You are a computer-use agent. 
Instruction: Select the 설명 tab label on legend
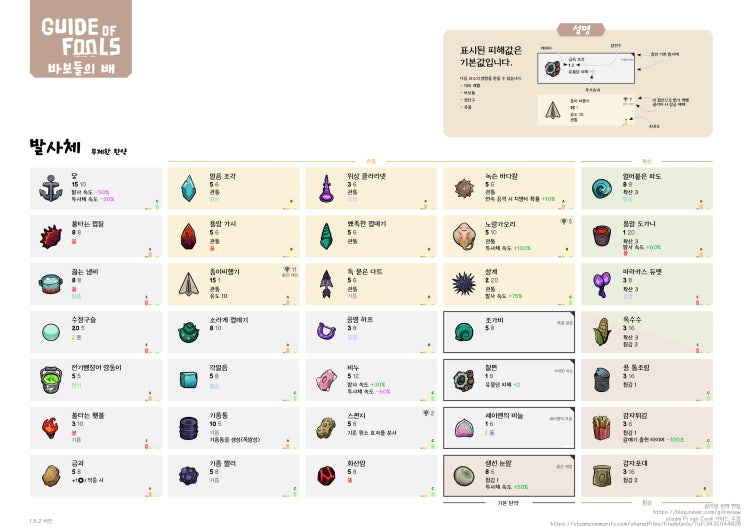tap(581, 30)
